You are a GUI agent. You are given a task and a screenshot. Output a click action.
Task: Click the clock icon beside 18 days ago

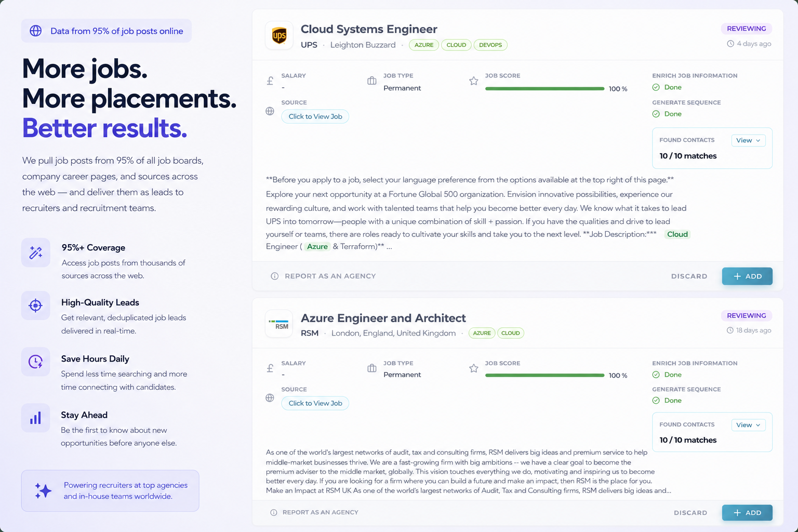tap(730, 330)
